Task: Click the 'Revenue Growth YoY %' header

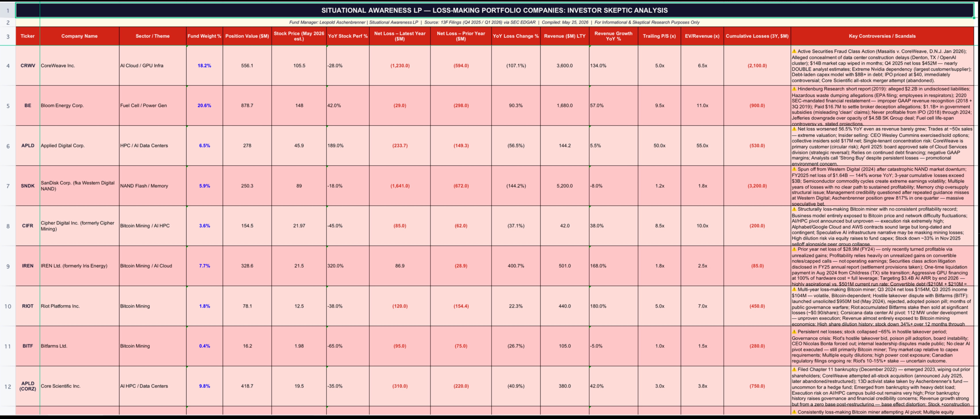Action: 614,36
